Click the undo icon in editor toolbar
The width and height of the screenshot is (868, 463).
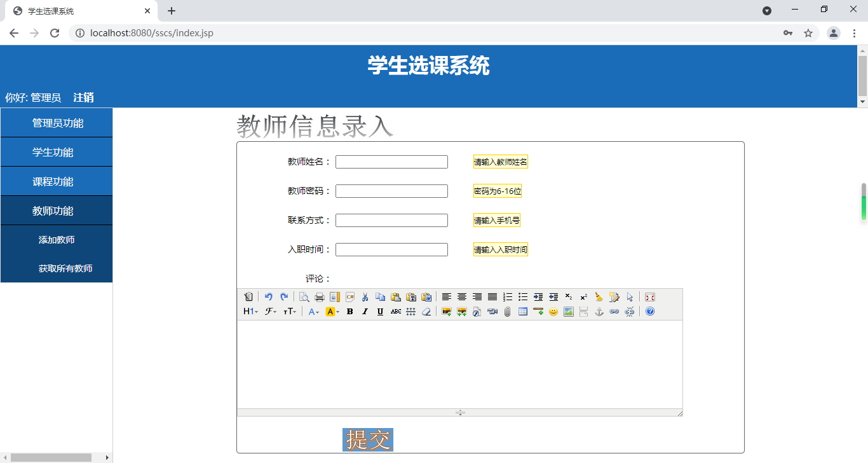(x=269, y=297)
